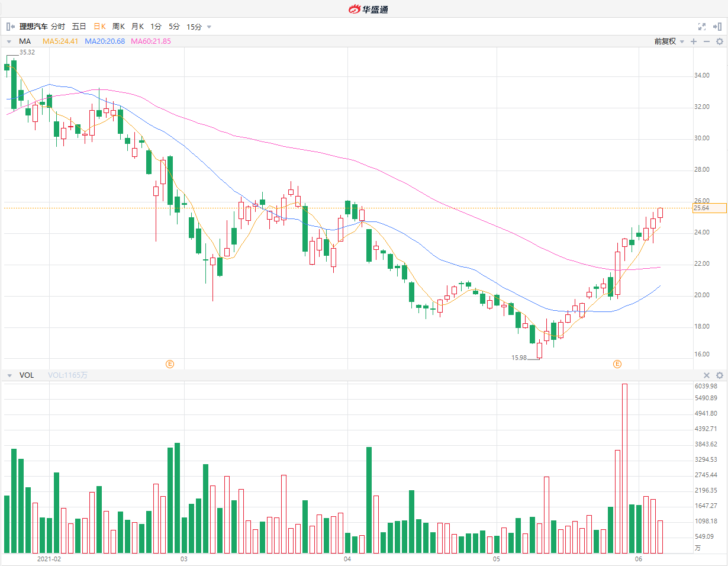Click the MA5:24.41 indicator label
Image resolution: width=728 pixels, height=566 pixels.
[60, 41]
